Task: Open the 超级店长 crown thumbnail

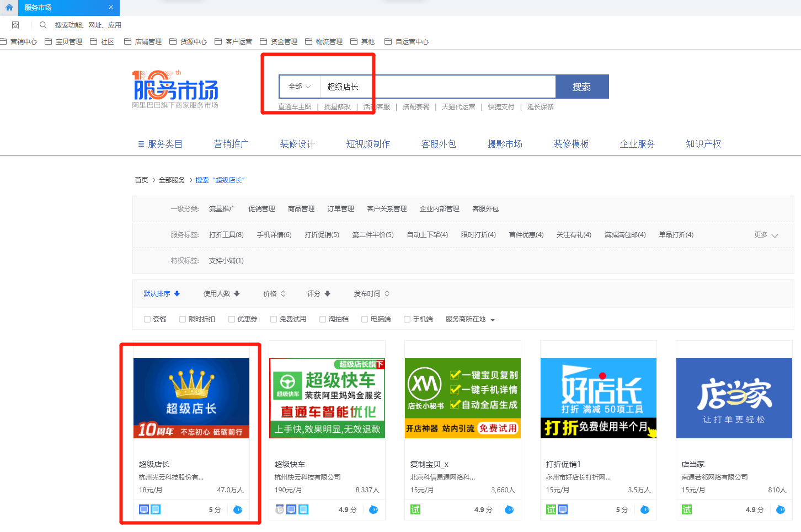Action: [x=191, y=398]
